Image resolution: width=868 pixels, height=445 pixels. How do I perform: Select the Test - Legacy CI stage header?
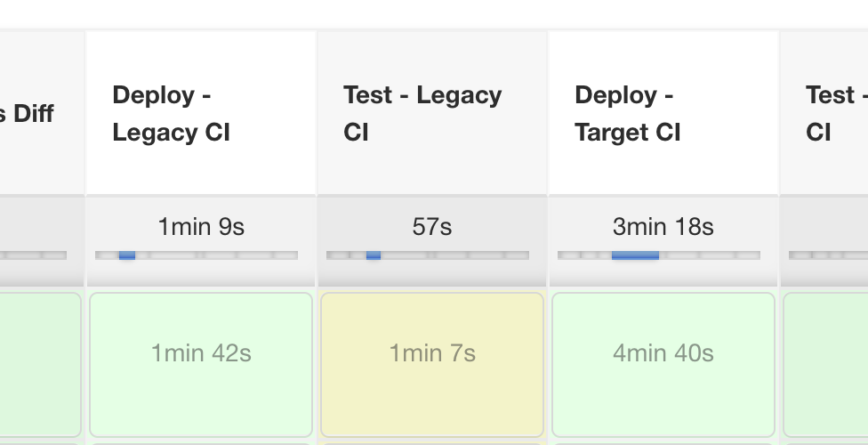tap(422, 113)
